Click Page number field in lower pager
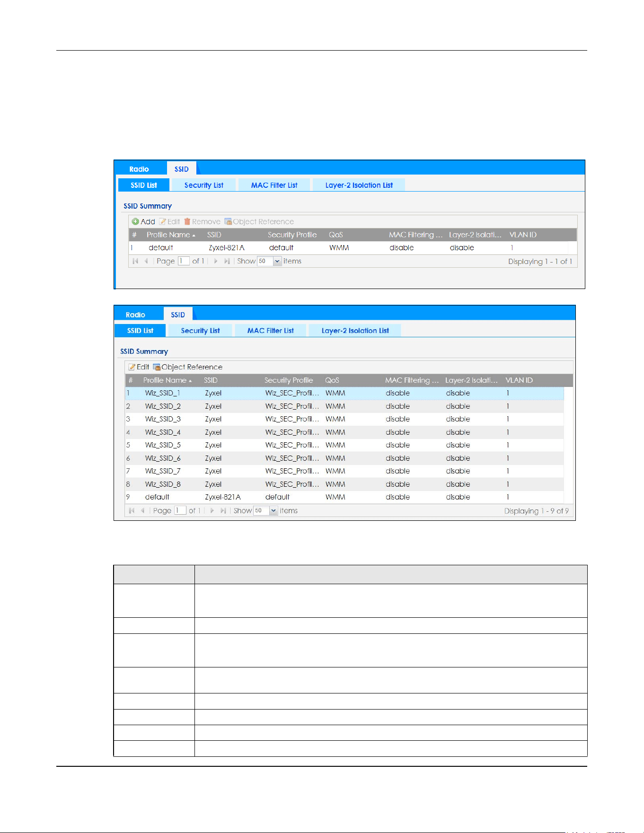This screenshot has width=644, height=833. 180,511
